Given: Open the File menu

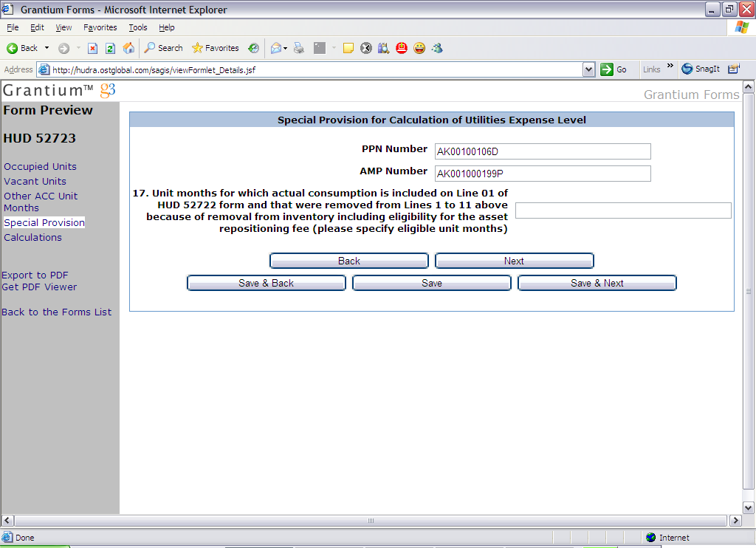Looking at the screenshot, I should 13,27.
